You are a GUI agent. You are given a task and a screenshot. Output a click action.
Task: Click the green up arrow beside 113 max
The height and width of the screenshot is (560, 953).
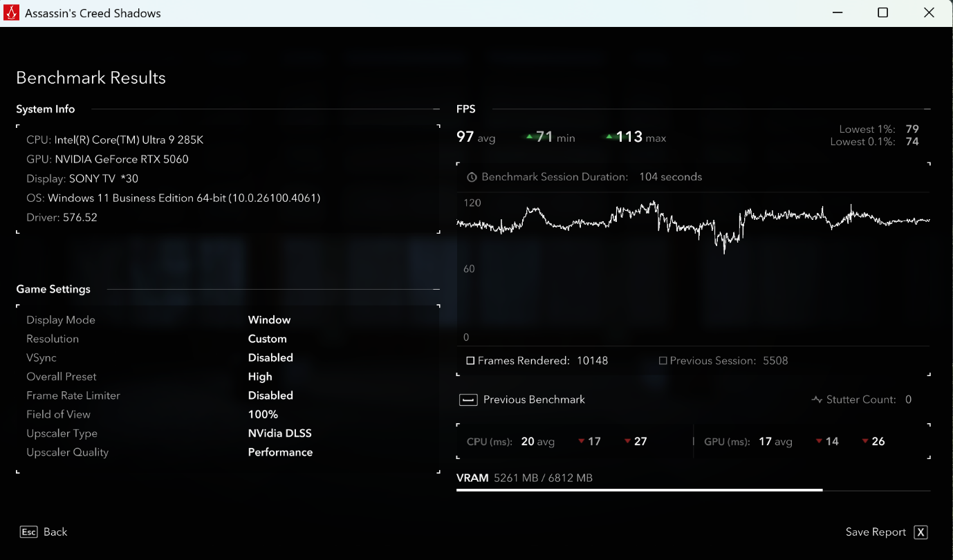coord(609,137)
